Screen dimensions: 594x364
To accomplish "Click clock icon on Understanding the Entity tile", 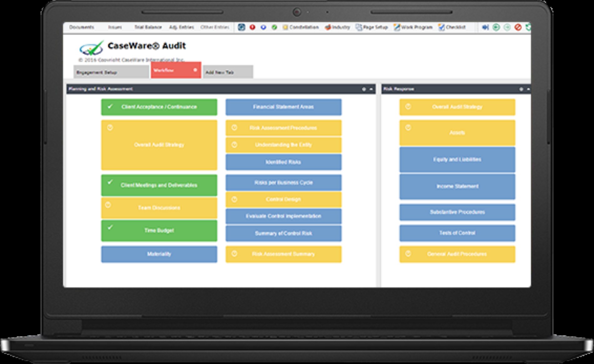I will tap(234, 145).
